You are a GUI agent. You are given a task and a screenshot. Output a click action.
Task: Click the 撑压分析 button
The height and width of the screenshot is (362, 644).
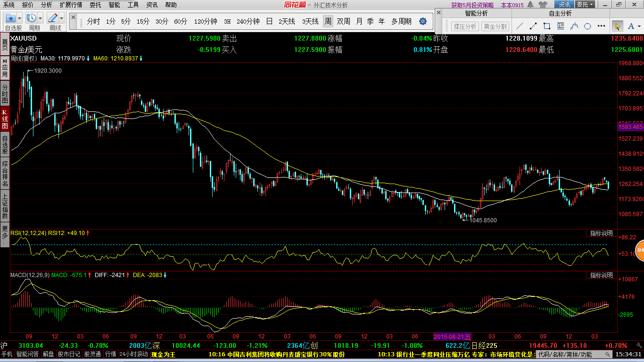(465, 26)
